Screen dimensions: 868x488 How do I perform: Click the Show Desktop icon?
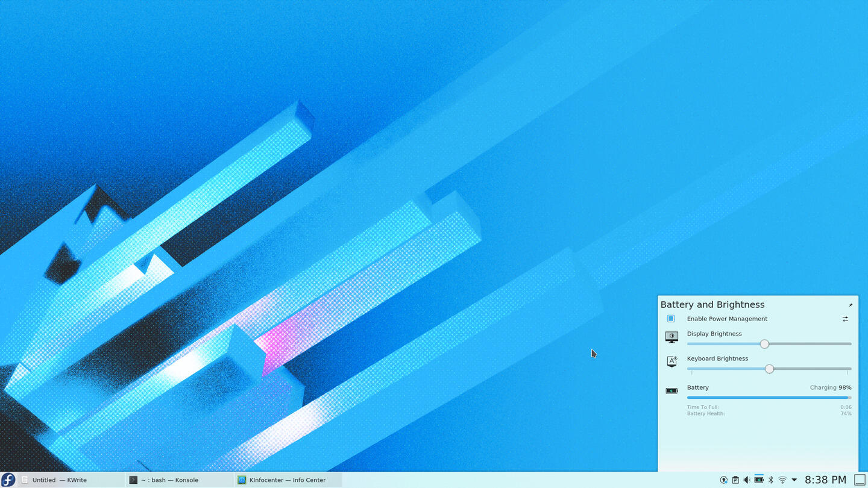[x=860, y=480]
